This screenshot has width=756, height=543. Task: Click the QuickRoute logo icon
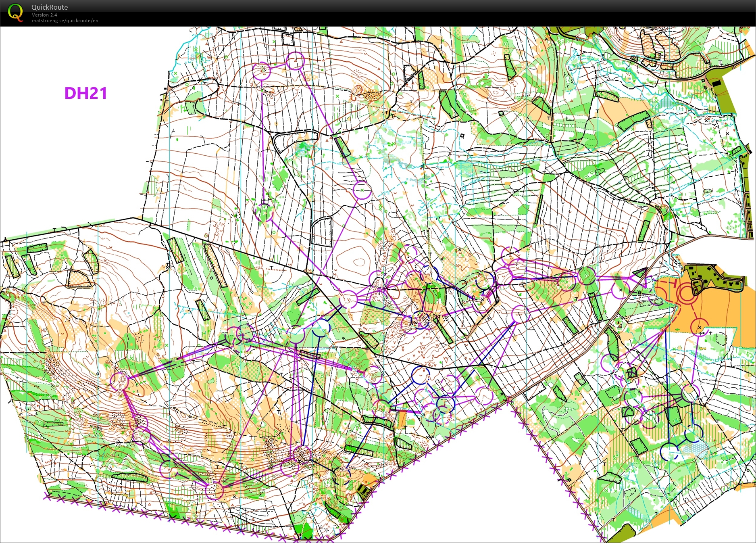pyautogui.click(x=15, y=12)
